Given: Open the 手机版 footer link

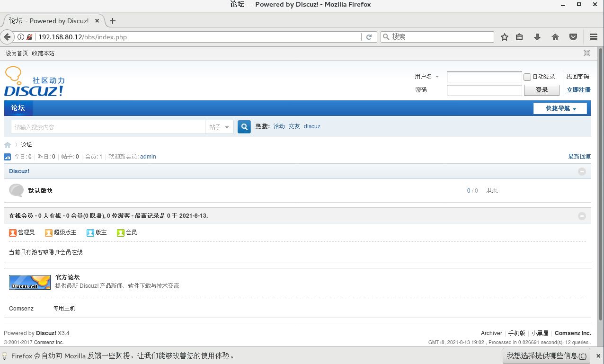Looking at the screenshot, I should pyautogui.click(x=516, y=333).
